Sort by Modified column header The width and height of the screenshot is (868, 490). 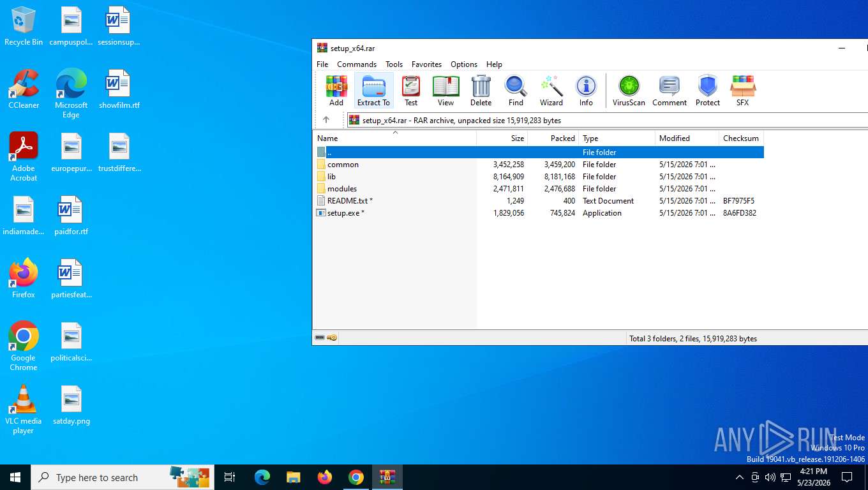(687, 138)
